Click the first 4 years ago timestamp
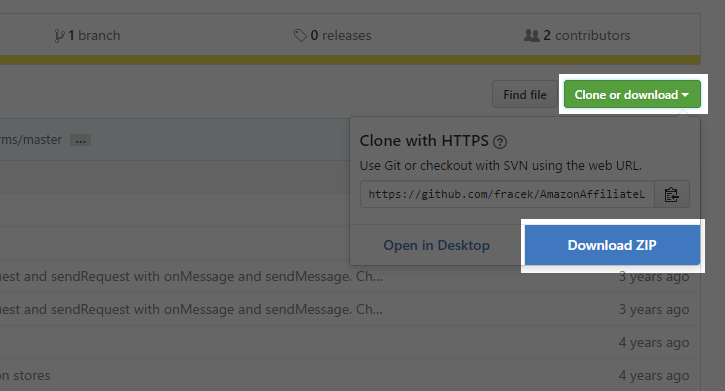Screen dimensions: 725x391 [x=654, y=342]
